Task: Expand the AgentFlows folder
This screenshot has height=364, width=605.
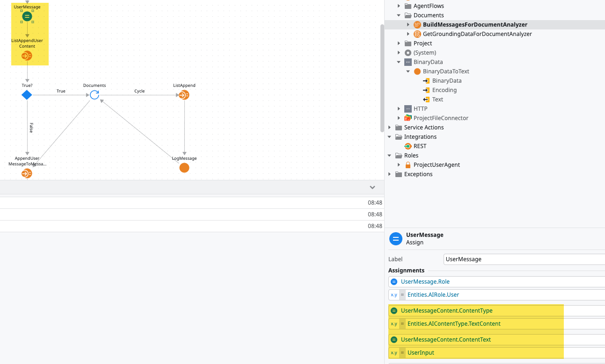Action: click(x=399, y=6)
